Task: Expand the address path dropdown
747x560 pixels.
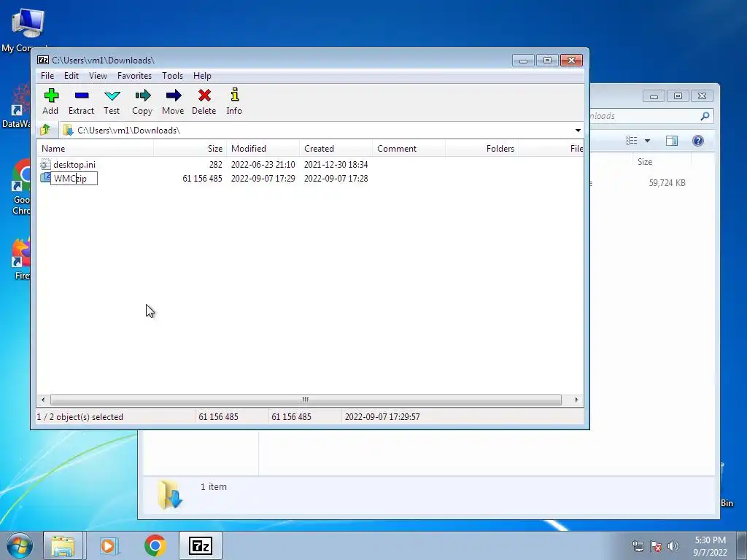Action: [x=578, y=131]
